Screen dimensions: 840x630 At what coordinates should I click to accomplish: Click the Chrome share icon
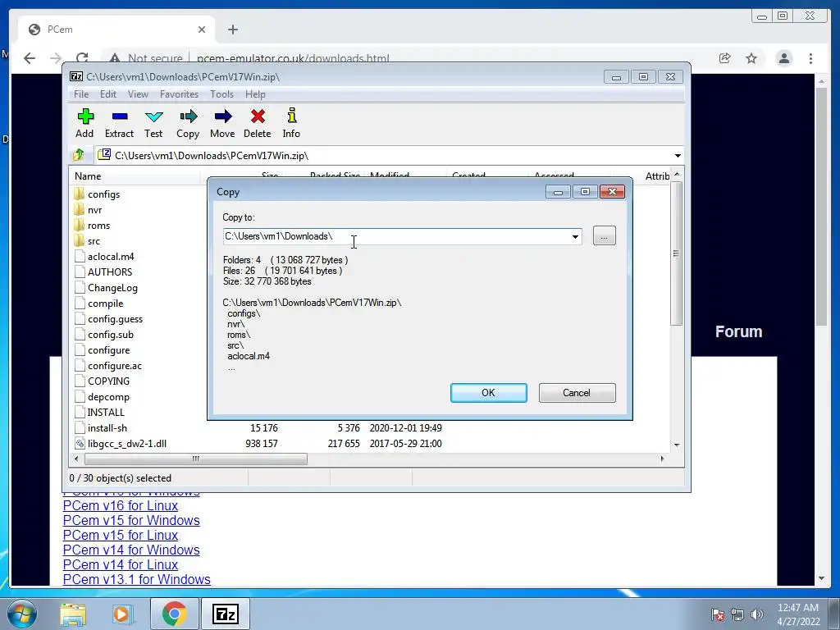click(725, 58)
